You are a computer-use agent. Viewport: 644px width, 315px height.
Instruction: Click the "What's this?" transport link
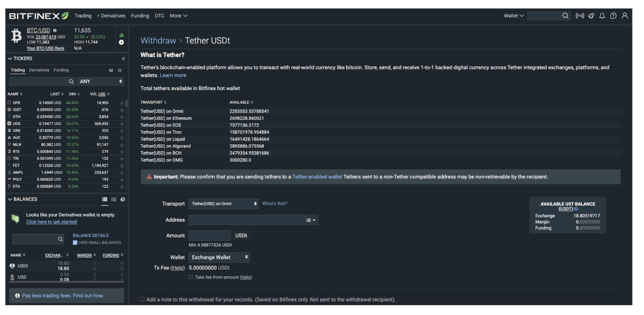(274, 204)
